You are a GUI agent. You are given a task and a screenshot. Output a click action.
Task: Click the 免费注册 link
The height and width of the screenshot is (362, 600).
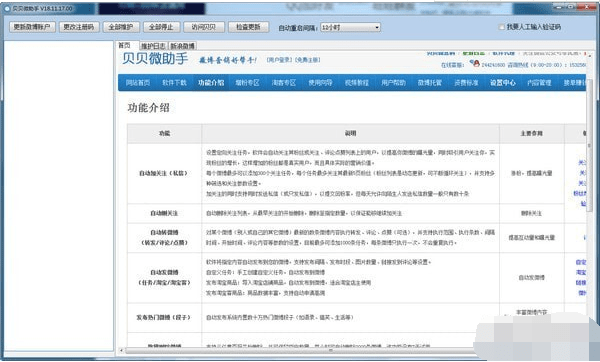click(308, 60)
